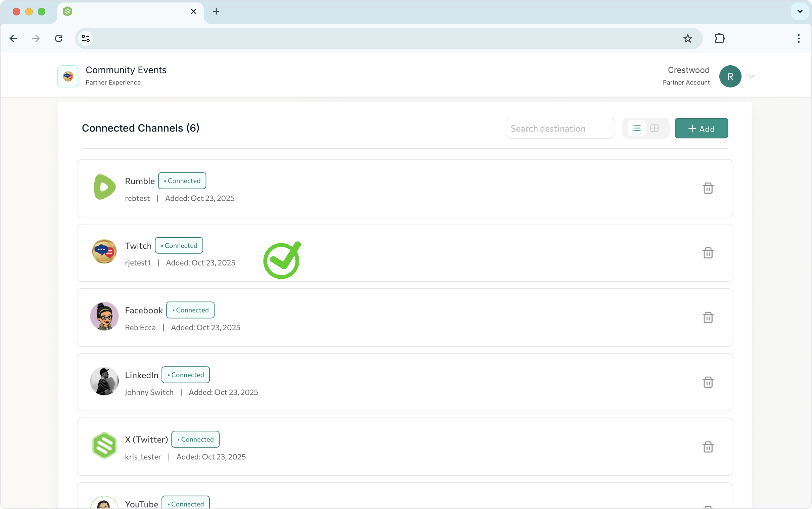Image resolution: width=812 pixels, height=509 pixels.
Task: Remove the LinkedIn channel with trash icon
Action: 708,382
